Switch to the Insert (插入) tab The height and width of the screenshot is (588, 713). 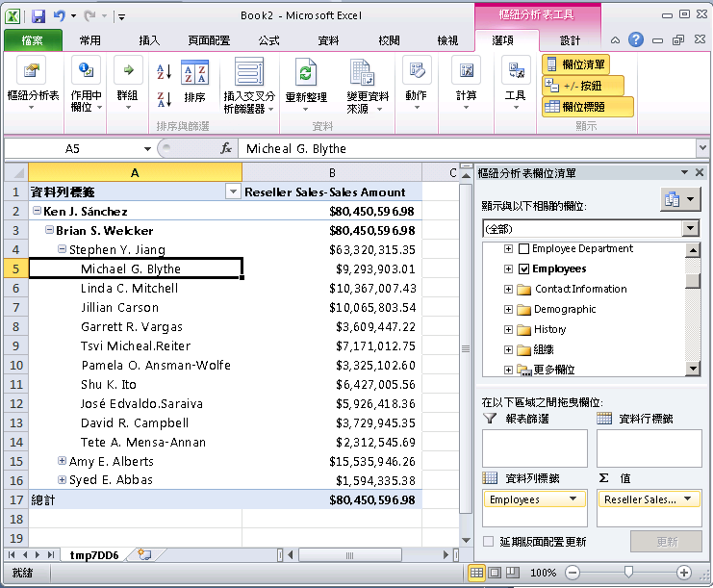coord(149,40)
